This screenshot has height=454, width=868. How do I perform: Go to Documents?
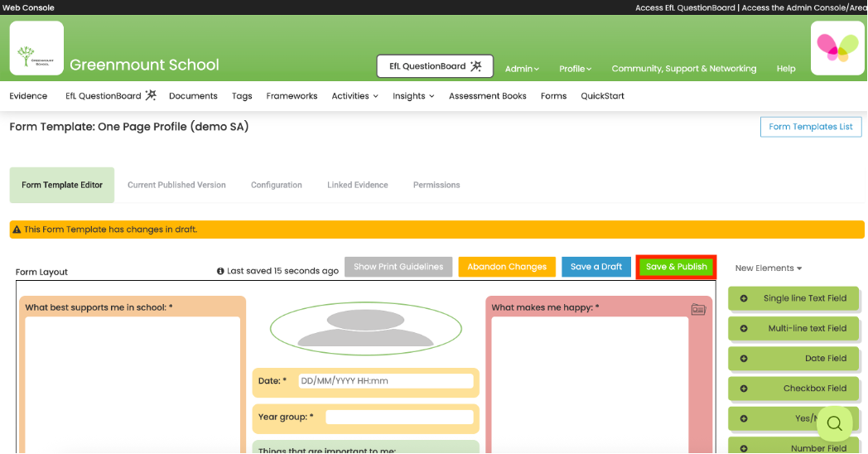[193, 96]
